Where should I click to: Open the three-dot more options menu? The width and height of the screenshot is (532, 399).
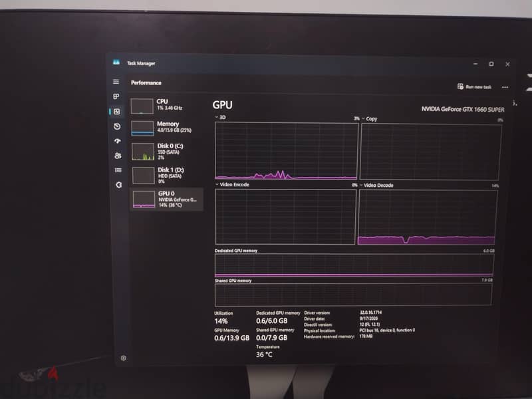(x=505, y=87)
